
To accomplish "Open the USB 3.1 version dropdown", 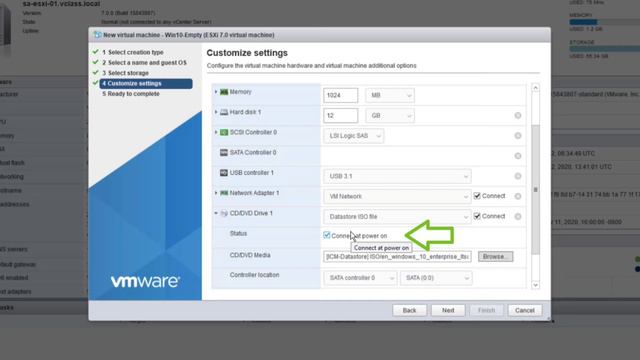I will [397, 176].
